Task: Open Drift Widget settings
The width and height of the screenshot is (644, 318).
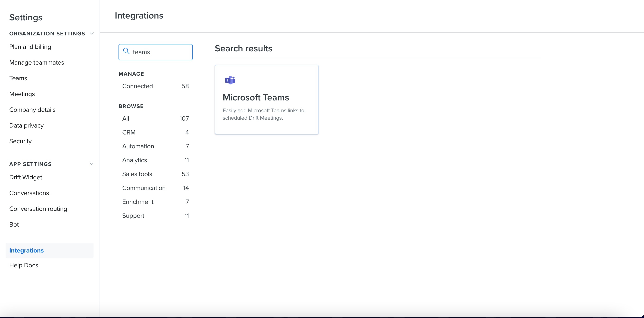Action: [x=26, y=177]
